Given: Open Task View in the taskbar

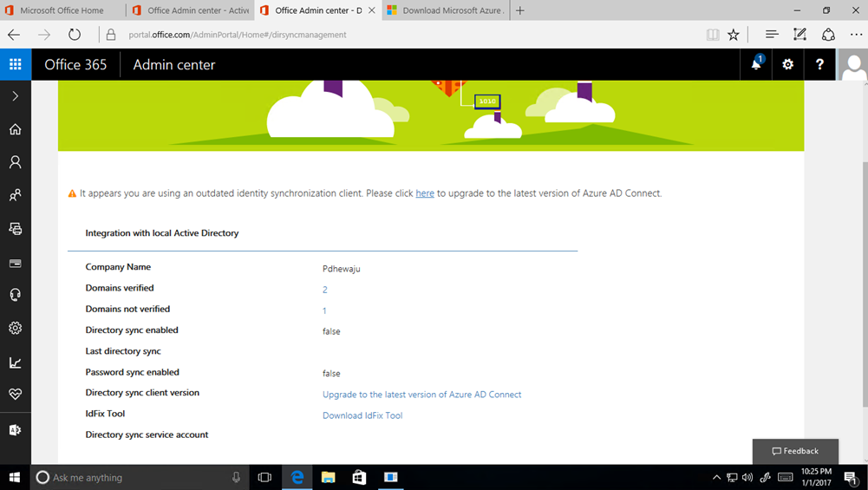Looking at the screenshot, I should pyautogui.click(x=264, y=477).
